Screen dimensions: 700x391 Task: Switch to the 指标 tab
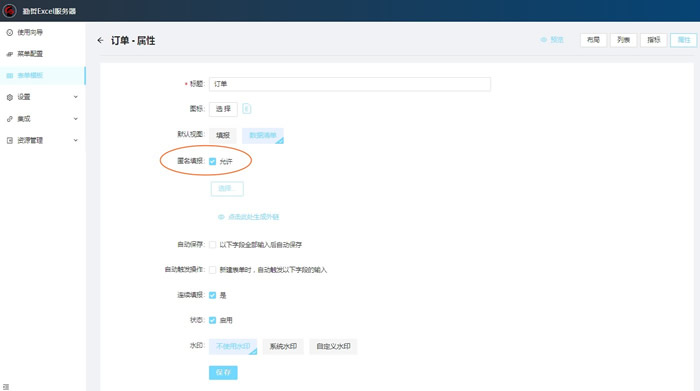654,40
